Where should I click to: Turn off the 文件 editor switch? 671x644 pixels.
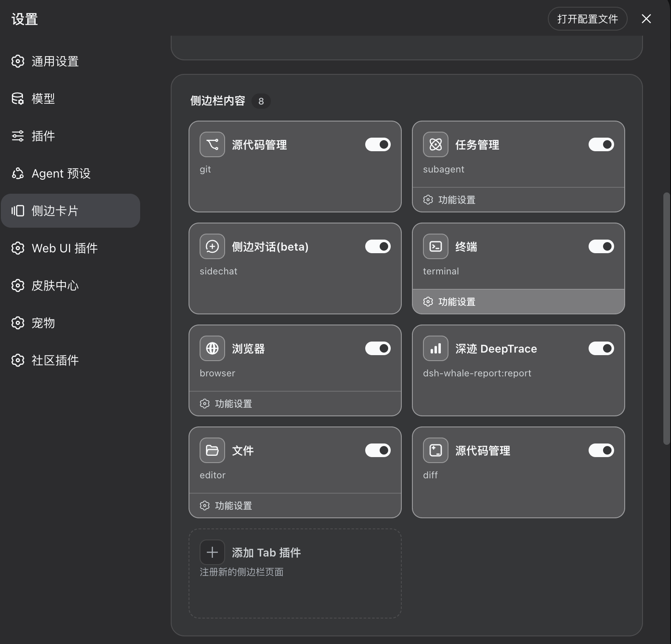(378, 450)
